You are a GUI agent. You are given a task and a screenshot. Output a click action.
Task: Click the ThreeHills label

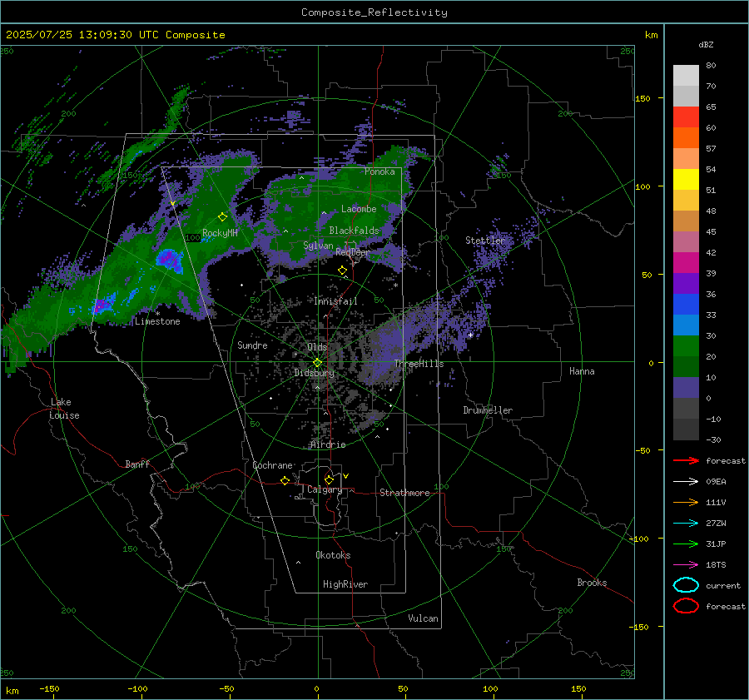point(419,364)
